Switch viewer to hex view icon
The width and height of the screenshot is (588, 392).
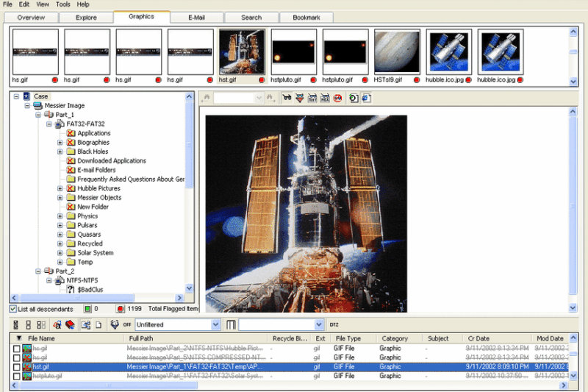325,99
